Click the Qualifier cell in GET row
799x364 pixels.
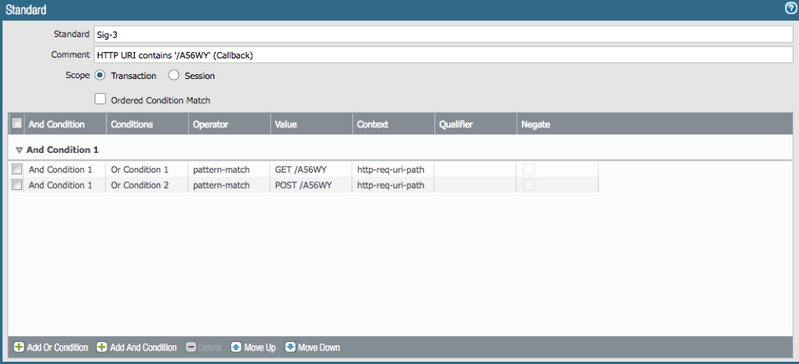pos(475,169)
